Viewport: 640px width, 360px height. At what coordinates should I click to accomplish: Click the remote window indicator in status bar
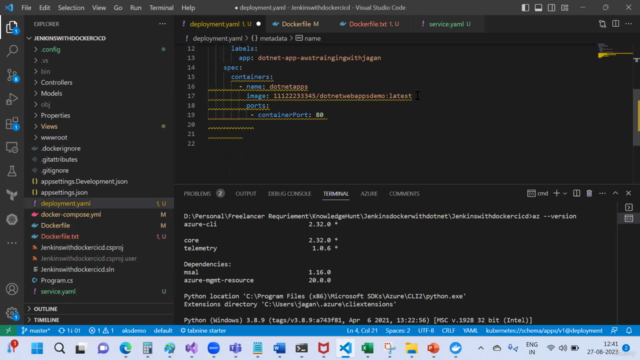pyautogui.click(x=8, y=331)
